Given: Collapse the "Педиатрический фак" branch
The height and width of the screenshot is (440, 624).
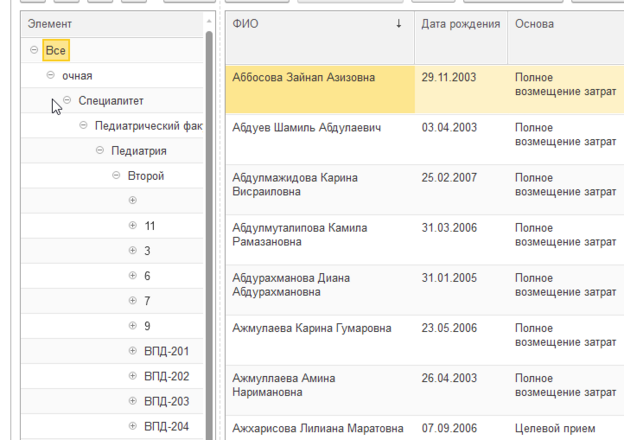Looking at the screenshot, I should (83, 126).
